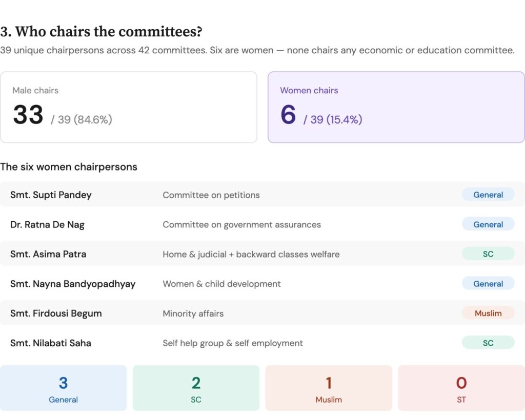Click the 'Women & child development' committee text
525x420 pixels.
[221, 284]
